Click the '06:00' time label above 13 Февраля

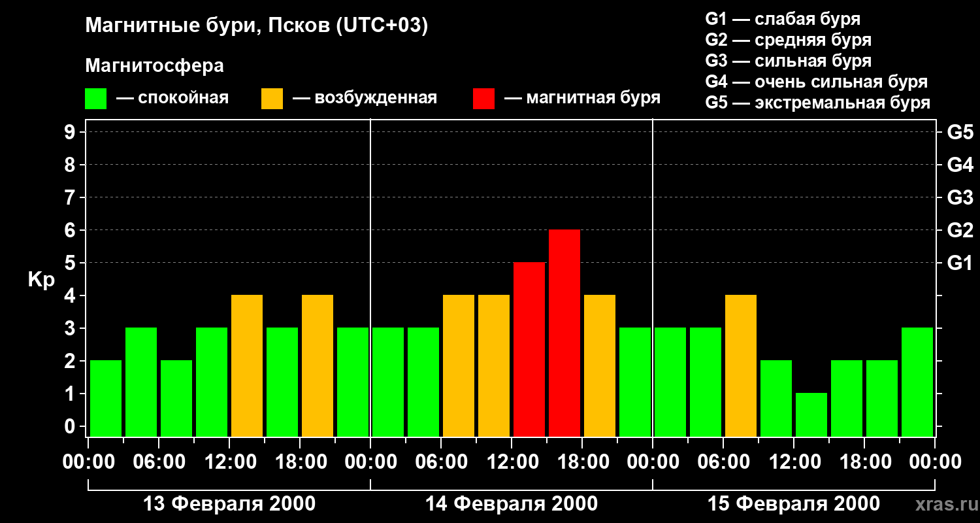[x=159, y=462]
